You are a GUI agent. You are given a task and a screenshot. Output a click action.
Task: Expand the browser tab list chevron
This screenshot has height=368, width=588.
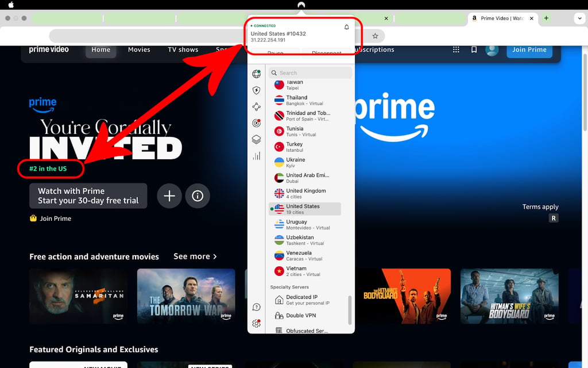580,18
